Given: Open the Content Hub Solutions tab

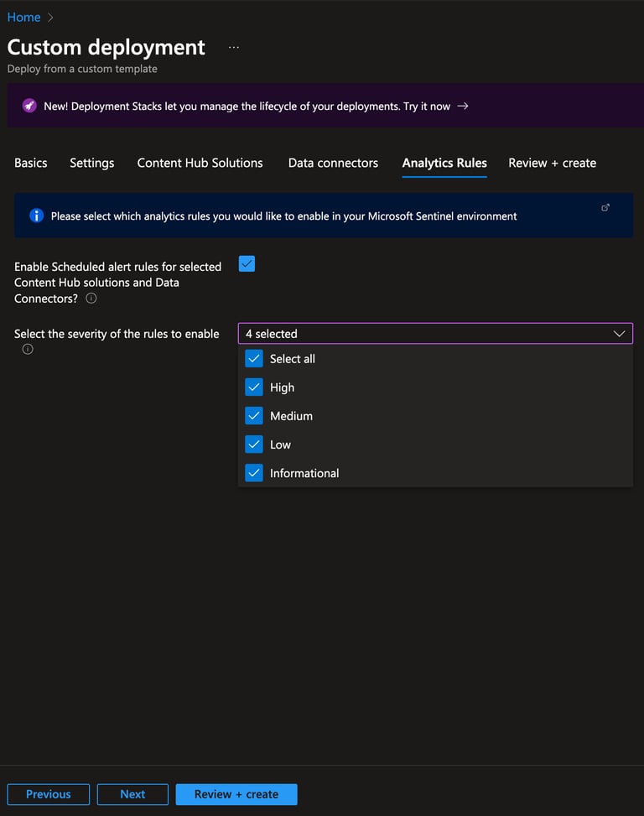Looking at the screenshot, I should click(x=200, y=163).
